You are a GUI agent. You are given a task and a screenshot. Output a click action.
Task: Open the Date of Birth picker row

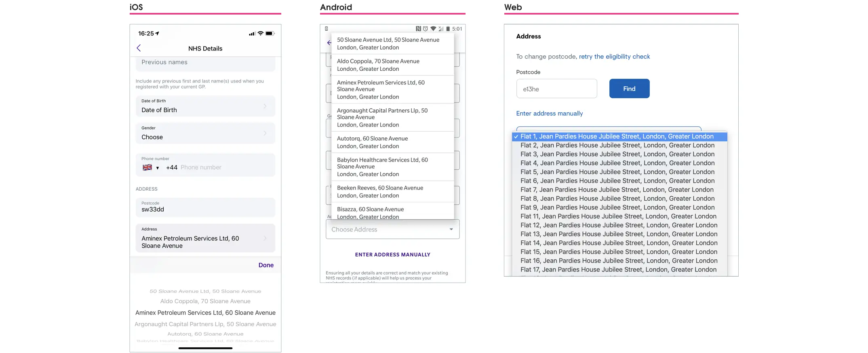point(205,106)
